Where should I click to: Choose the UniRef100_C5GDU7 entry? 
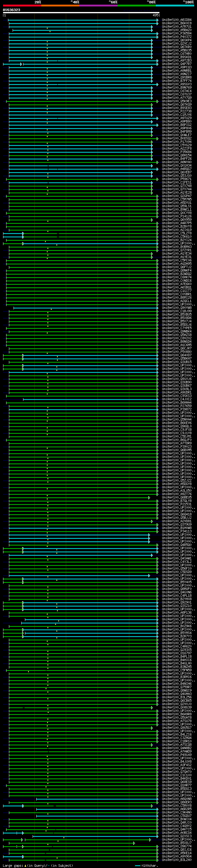176,816
